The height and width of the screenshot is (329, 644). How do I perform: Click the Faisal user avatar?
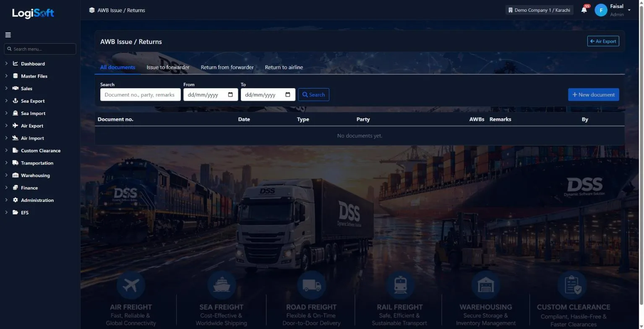click(601, 10)
